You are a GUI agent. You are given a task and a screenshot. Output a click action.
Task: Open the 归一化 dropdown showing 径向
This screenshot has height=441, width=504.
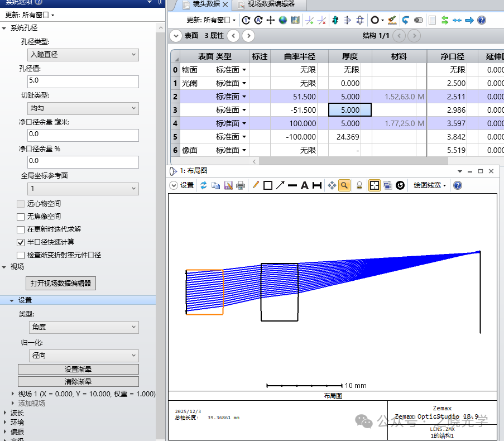coord(83,356)
